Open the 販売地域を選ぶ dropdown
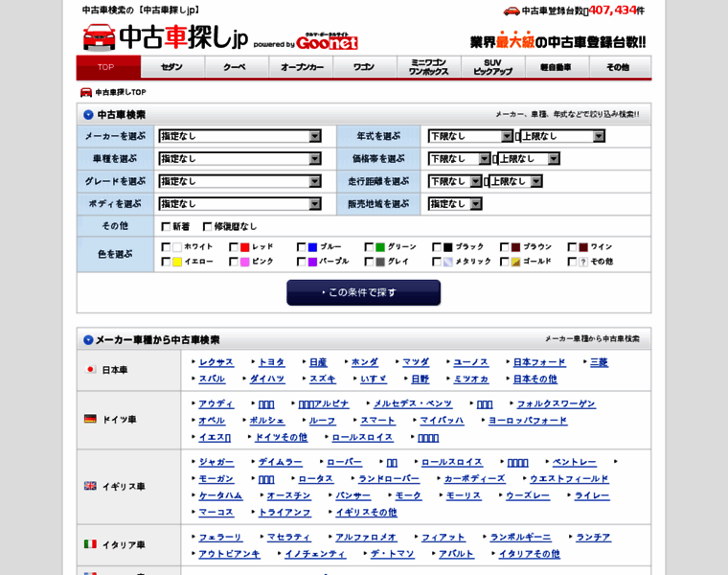 pos(455,204)
